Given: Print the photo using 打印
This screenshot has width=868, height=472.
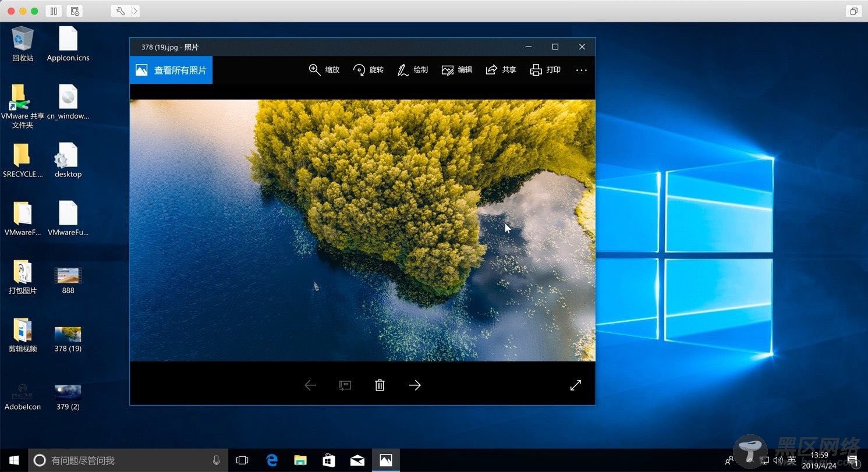Looking at the screenshot, I should click(x=545, y=70).
